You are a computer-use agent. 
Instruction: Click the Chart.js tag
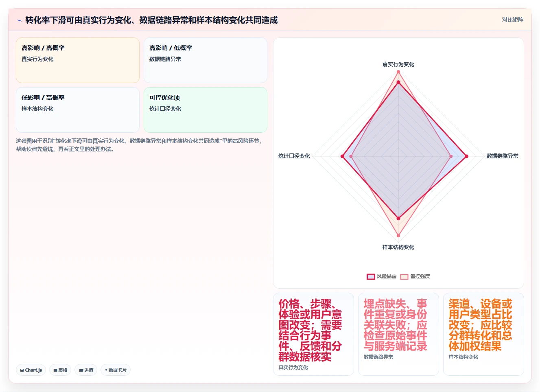click(31, 370)
